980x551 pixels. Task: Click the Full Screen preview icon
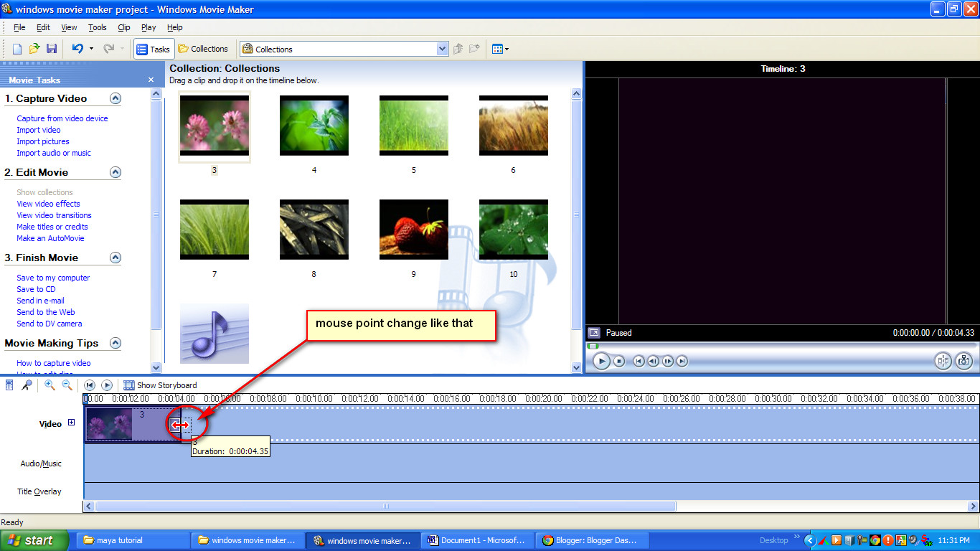click(x=594, y=333)
